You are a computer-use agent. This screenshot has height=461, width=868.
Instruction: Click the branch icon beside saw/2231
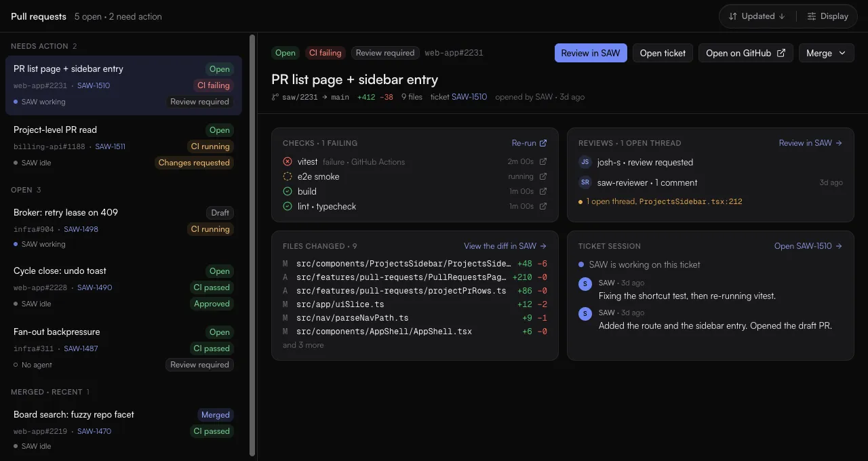[x=275, y=97]
